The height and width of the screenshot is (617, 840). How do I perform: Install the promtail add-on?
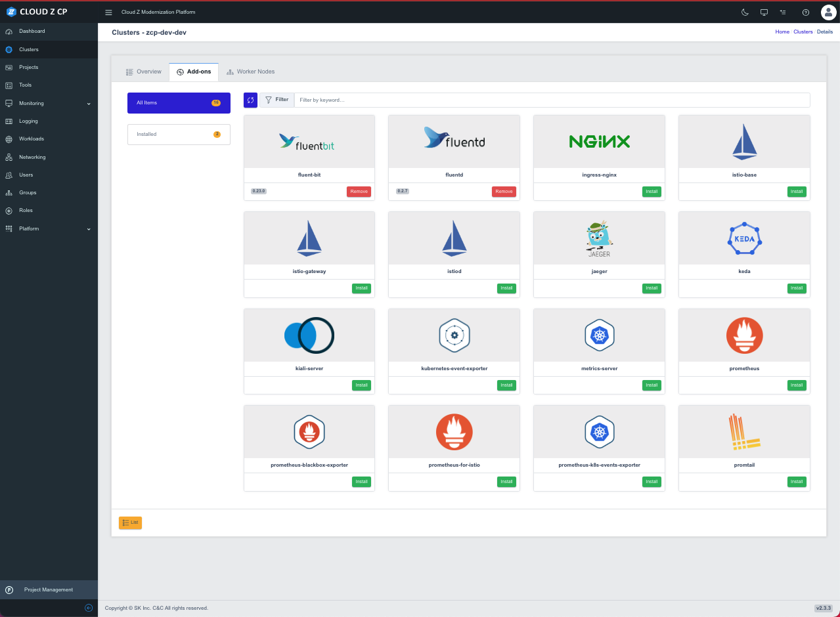[797, 482]
